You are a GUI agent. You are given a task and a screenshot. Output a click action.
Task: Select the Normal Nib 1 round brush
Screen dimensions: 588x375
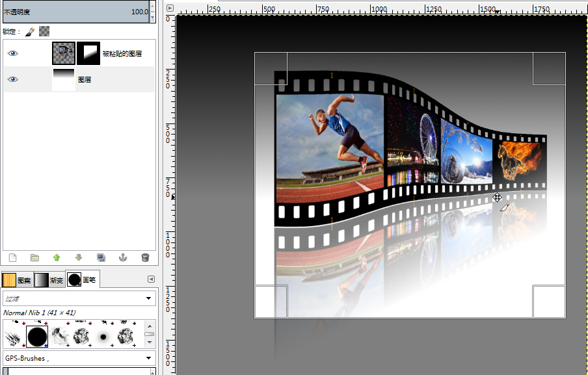(x=36, y=337)
